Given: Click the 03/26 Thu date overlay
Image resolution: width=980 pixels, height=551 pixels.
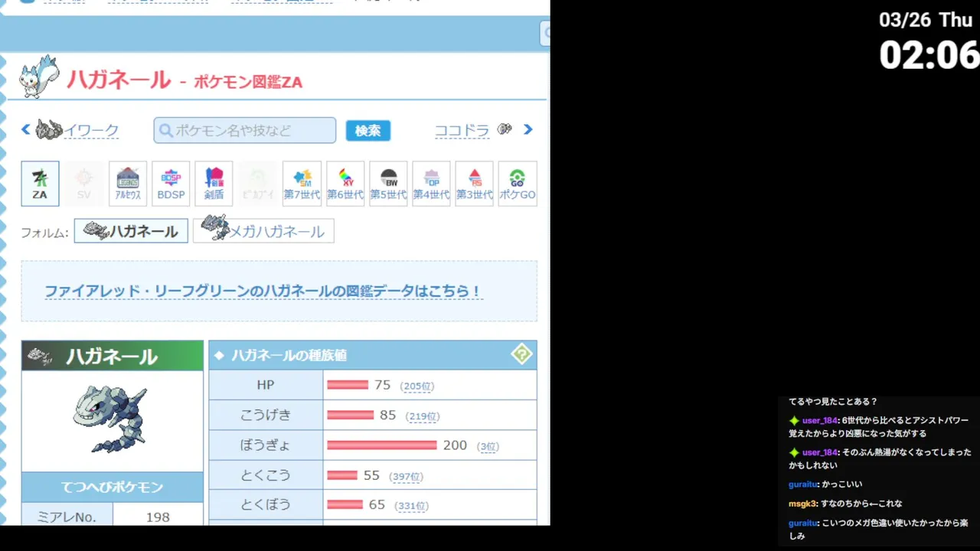Looking at the screenshot, I should (x=926, y=20).
